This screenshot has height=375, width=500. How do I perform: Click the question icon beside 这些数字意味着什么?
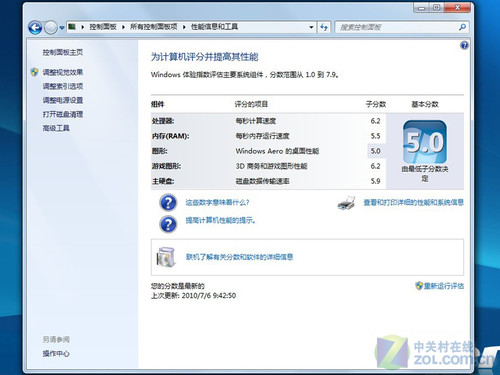[168, 203]
